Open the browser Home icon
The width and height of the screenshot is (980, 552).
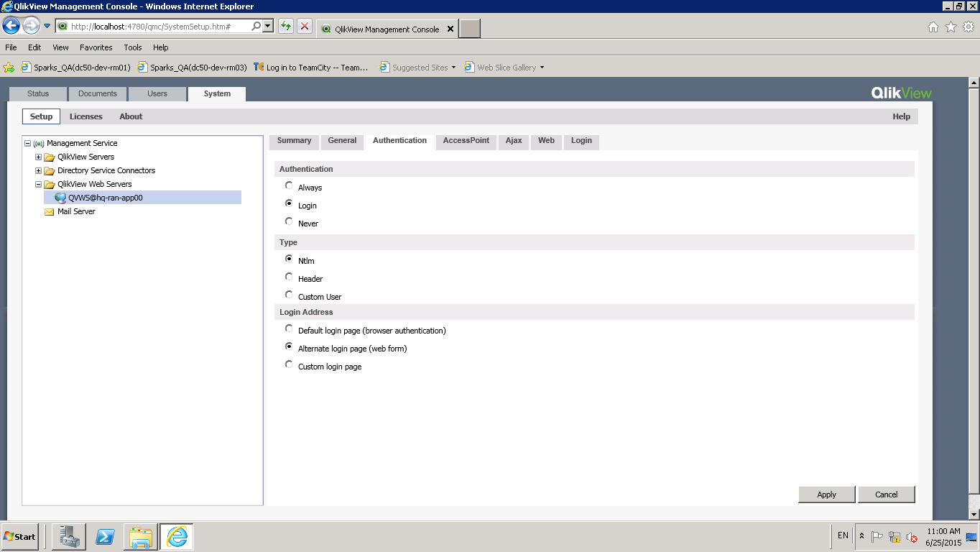(933, 27)
